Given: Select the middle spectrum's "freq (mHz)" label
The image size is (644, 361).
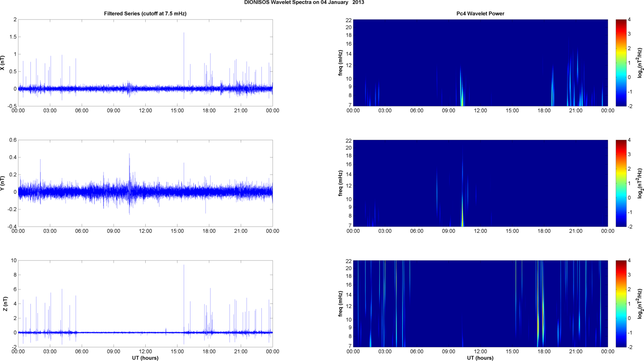Looking at the screenshot, I should [x=340, y=183].
